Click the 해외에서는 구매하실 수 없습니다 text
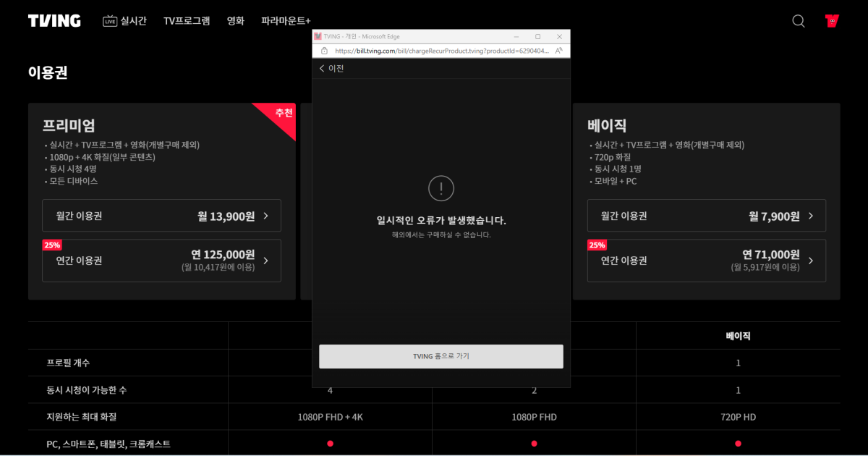This screenshot has width=868, height=456. pyautogui.click(x=441, y=235)
